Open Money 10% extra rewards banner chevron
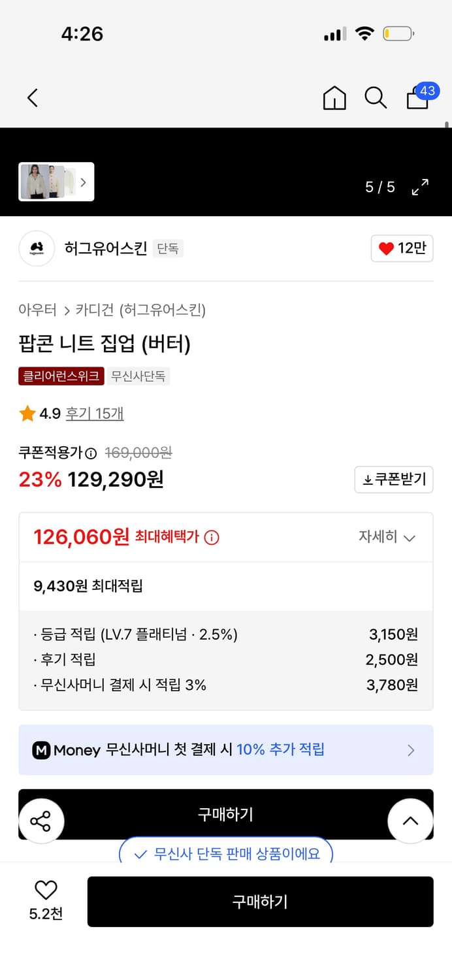 click(x=411, y=750)
